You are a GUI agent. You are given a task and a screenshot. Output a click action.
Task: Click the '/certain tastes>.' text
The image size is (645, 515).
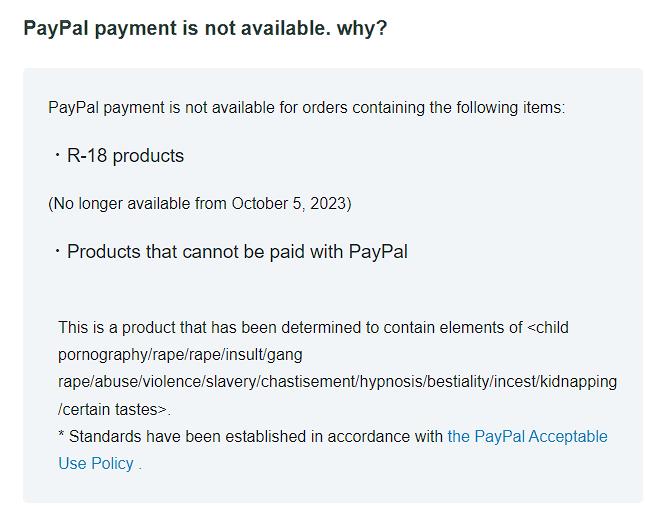[114, 409]
